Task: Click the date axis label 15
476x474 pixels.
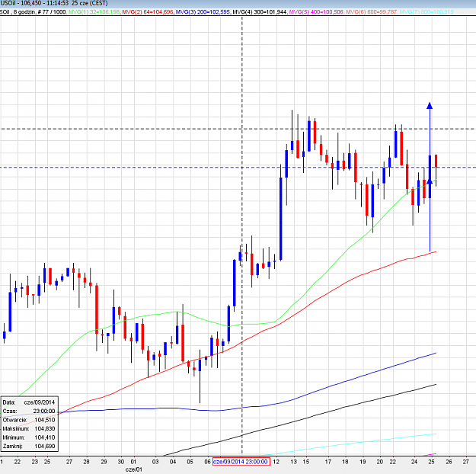Action: point(306,462)
